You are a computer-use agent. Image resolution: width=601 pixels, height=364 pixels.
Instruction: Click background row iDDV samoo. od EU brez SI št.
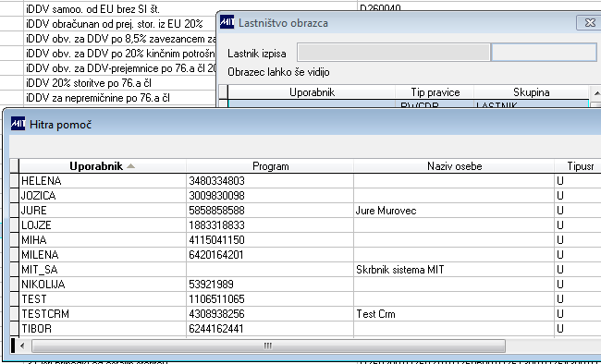pyautogui.click(x=92, y=9)
